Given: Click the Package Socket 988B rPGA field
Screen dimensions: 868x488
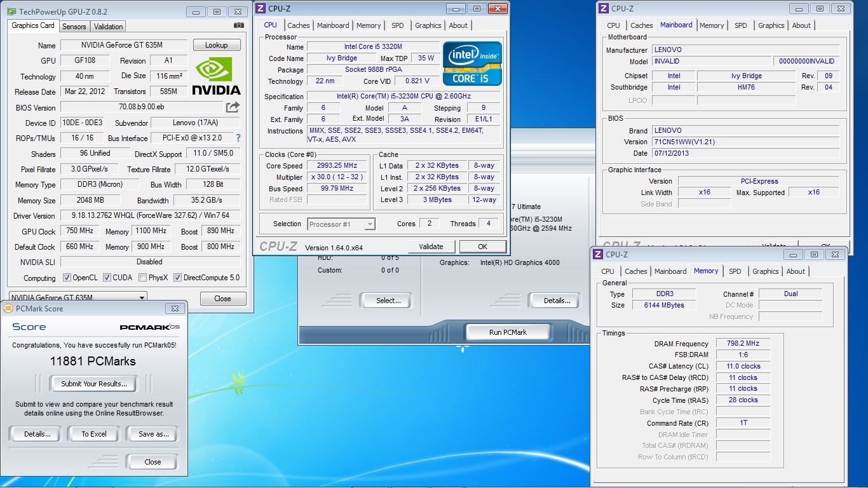Looking at the screenshot, I should 373,69.
